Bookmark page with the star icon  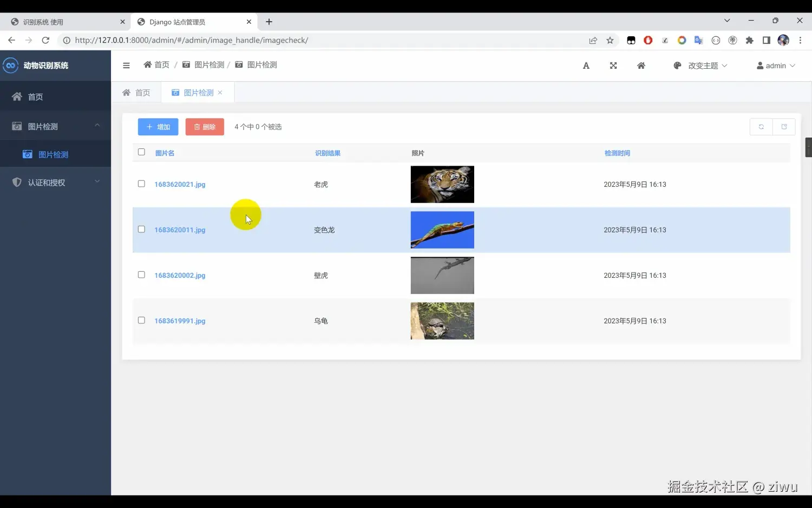click(x=610, y=40)
